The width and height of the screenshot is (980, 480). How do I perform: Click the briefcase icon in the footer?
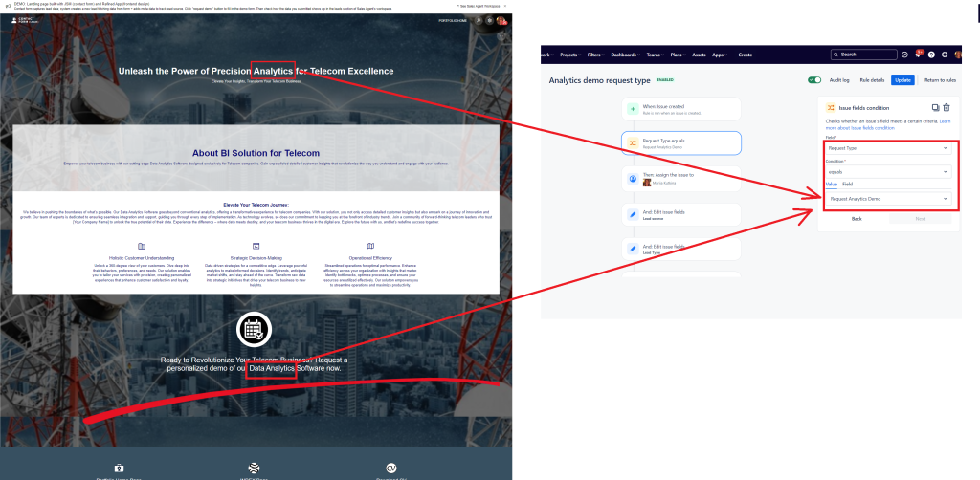coord(119,469)
